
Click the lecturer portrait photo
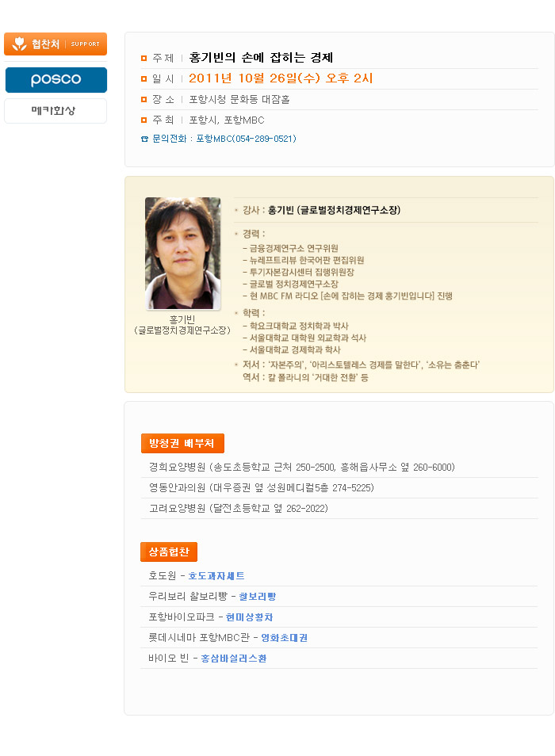182,253
